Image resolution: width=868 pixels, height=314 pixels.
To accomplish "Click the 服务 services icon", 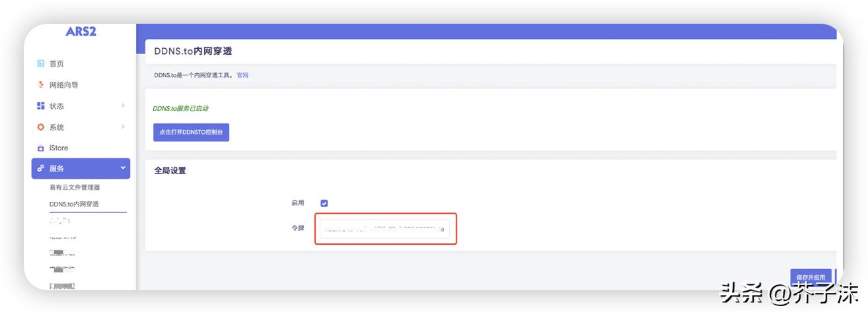I will (x=41, y=169).
